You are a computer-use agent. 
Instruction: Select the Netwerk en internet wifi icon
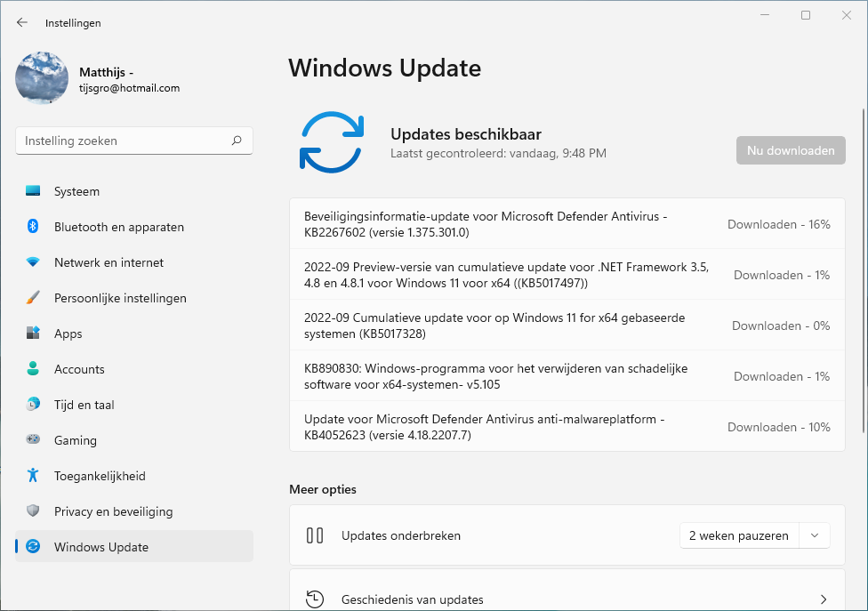33,262
